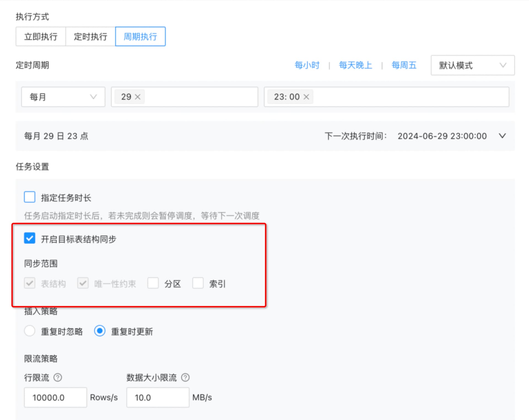This screenshot has width=529, height=420.
Task: Select the 重复时更新 radio option
Action: pyautogui.click(x=99, y=331)
